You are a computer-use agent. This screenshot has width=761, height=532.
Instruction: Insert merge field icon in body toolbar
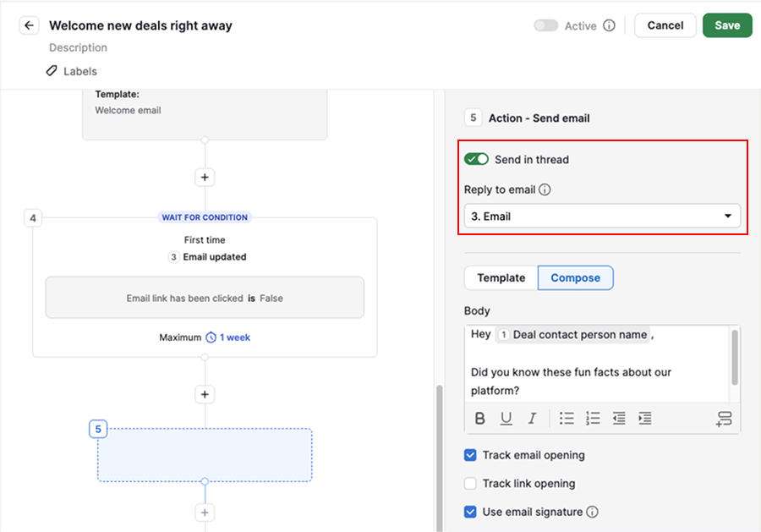(724, 419)
